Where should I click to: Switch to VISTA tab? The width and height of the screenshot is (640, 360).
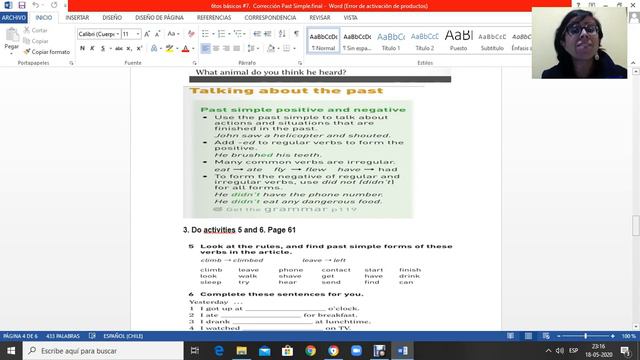(x=350, y=18)
